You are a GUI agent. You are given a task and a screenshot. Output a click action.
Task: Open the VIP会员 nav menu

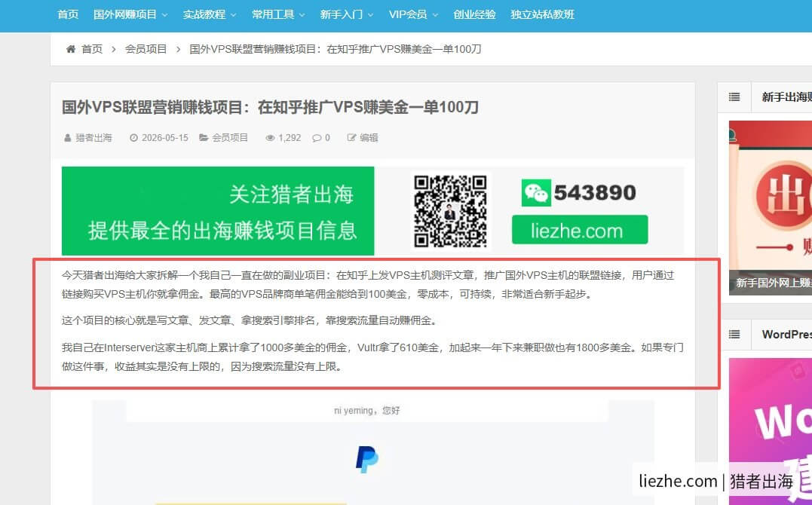coord(408,14)
